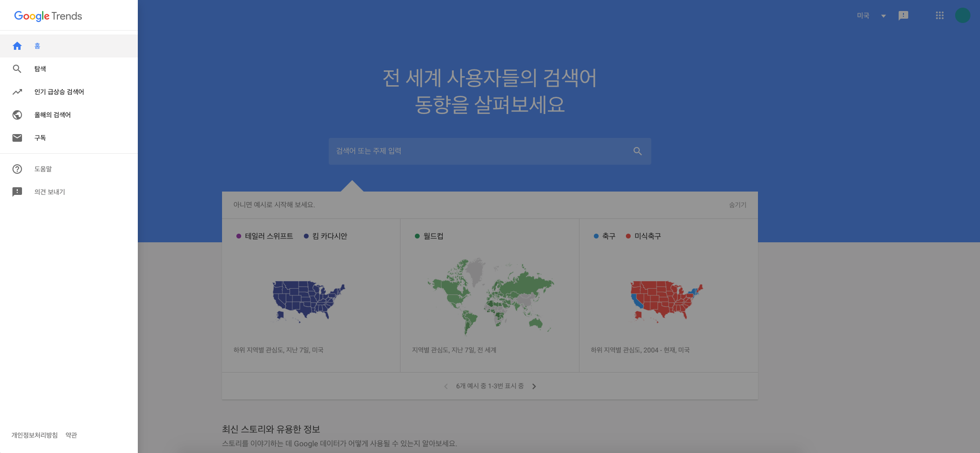Click red dot for 미식축구
The width and height of the screenshot is (980, 453).
628,236
